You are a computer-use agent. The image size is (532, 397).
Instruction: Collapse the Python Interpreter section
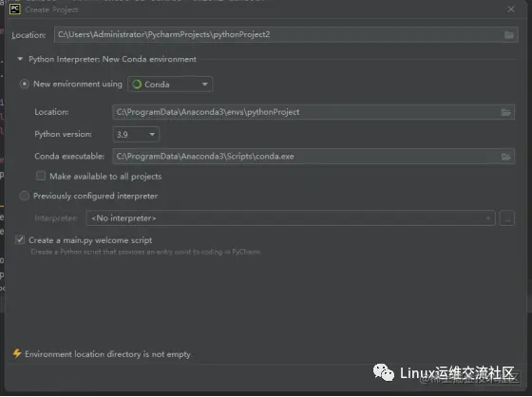point(20,59)
